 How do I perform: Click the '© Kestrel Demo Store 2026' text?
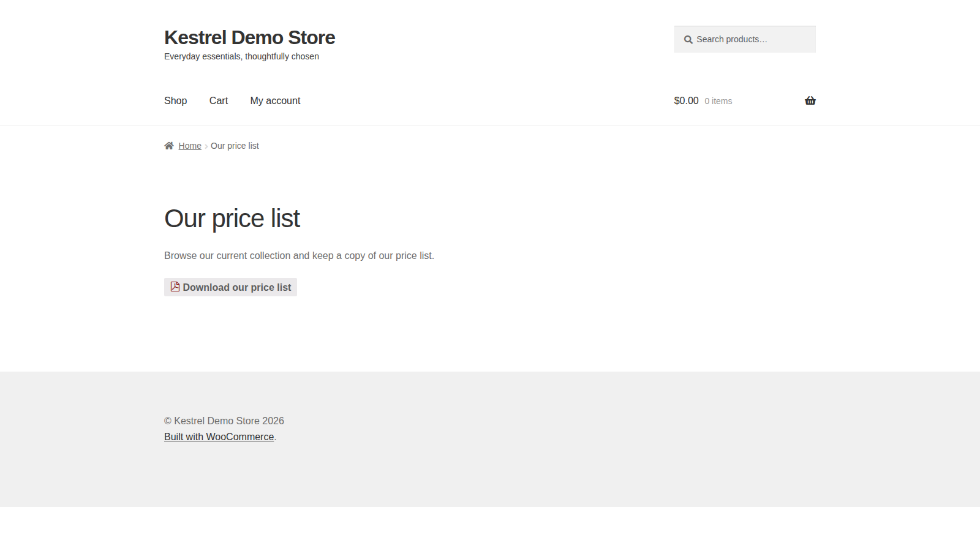click(224, 421)
